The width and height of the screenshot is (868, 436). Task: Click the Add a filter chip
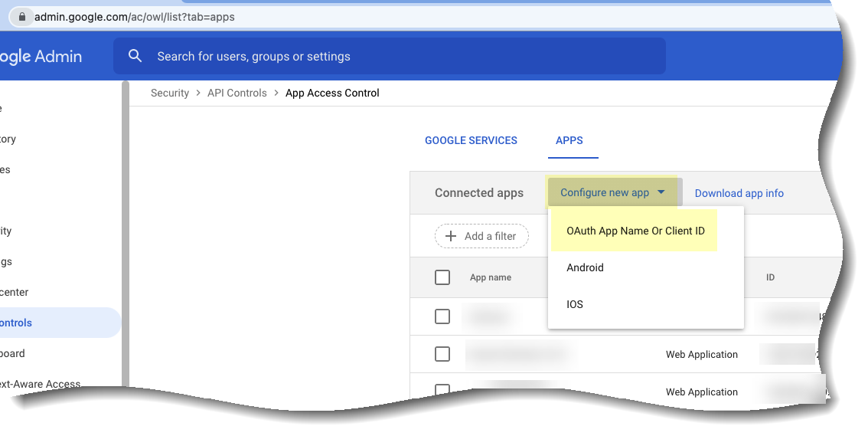point(482,236)
